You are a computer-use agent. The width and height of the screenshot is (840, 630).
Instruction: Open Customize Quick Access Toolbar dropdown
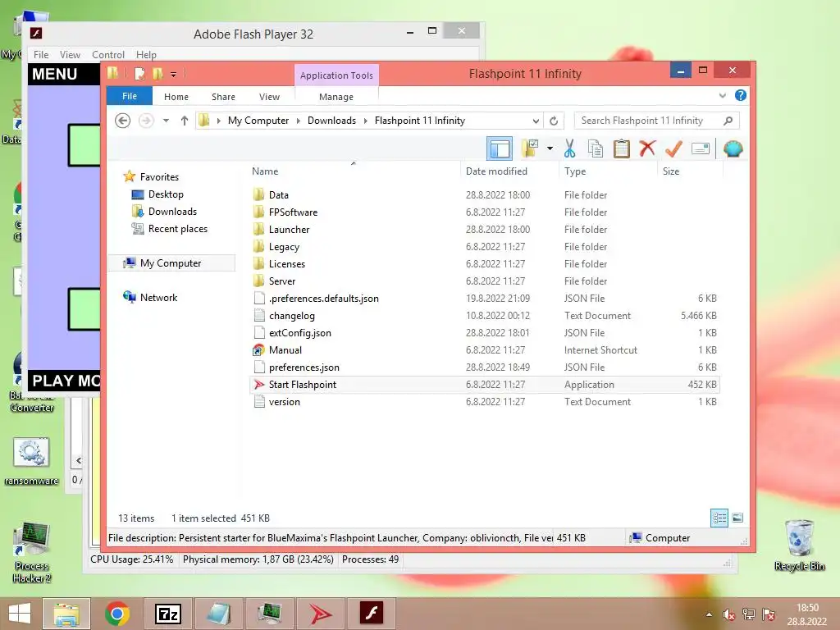click(x=174, y=74)
